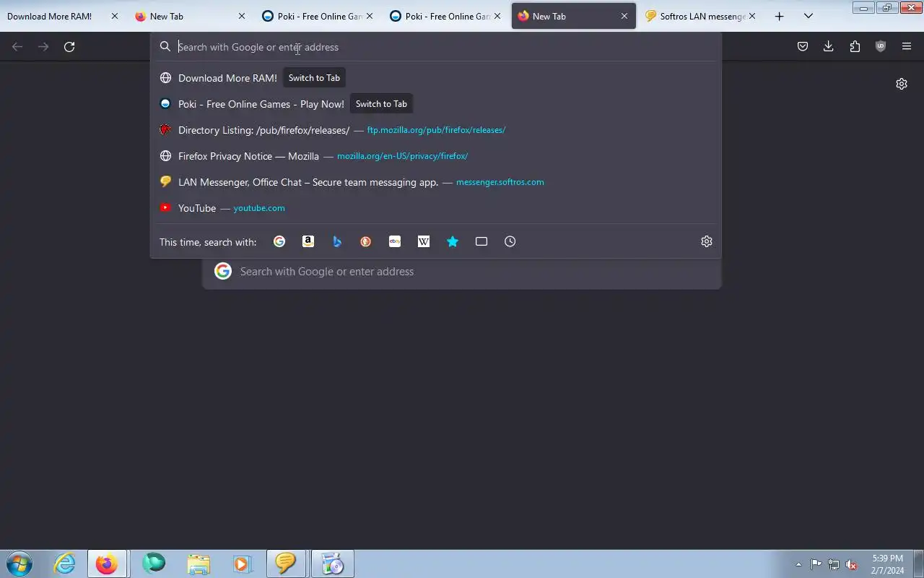The height and width of the screenshot is (578, 924).
Task: Click Switch to Tab beside Download More RAM!
Action: pyautogui.click(x=314, y=78)
